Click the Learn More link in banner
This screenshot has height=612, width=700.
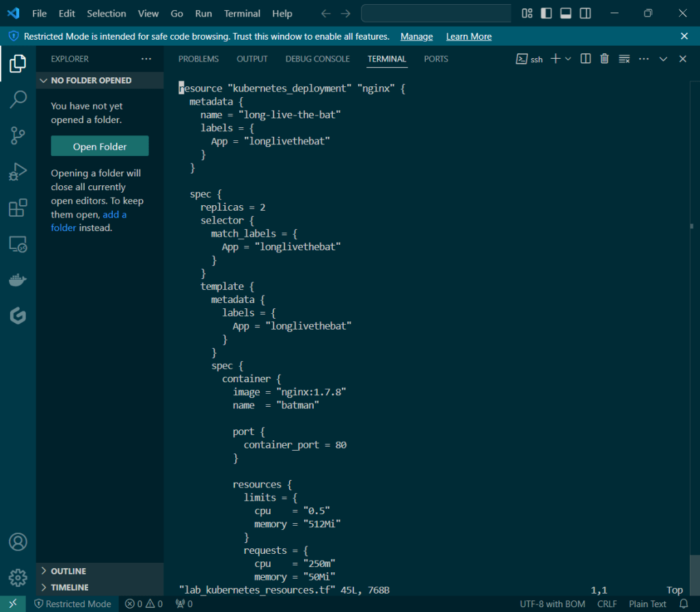pos(468,36)
